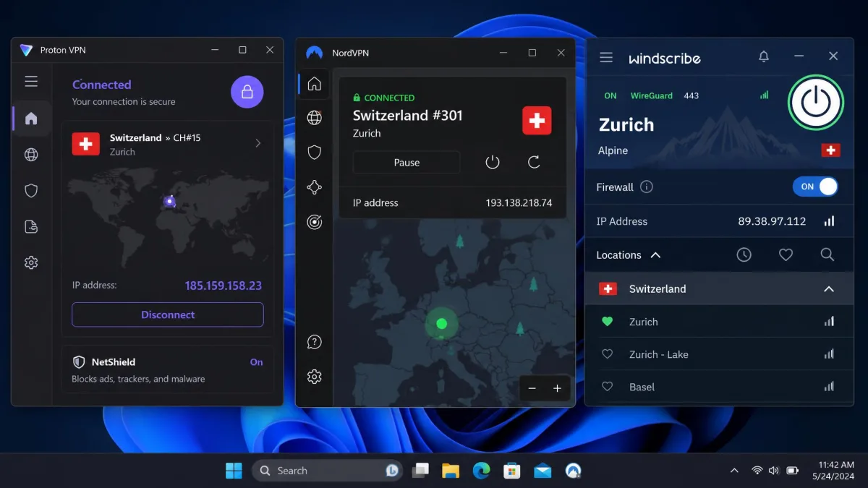Viewport: 868px width, 488px height.
Task: Click Swiss flag next to Alpine
Action: click(x=830, y=150)
